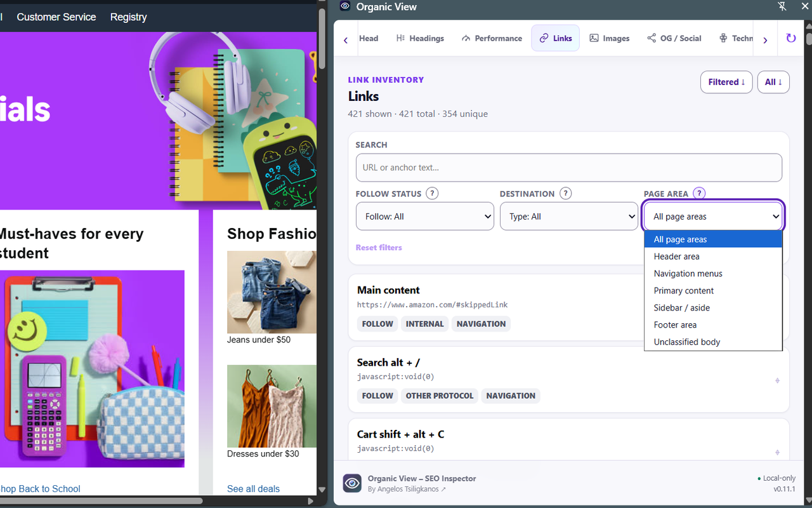
Task: Open the help icon beside FOLLOW STATUS
Action: [x=432, y=193]
